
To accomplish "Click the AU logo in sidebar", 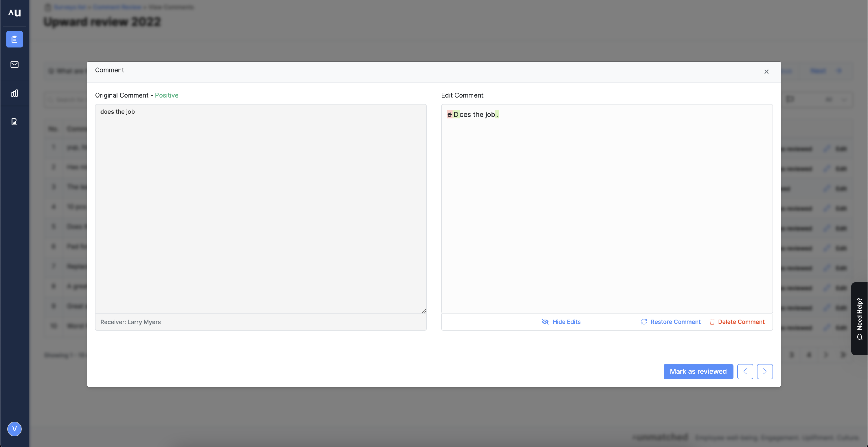I will (14, 13).
